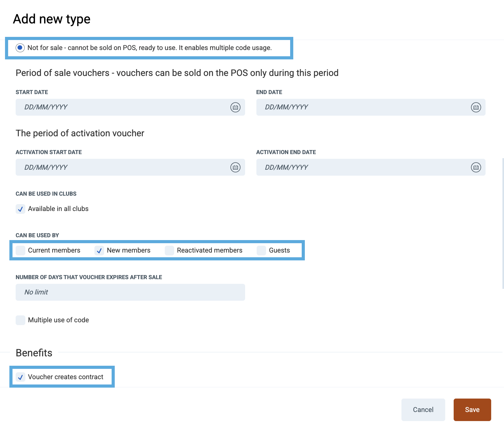Image resolution: width=504 pixels, height=432 pixels.
Task: Enable the 'Guests' checkbox
Action: pyautogui.click(x=261, y=250)
